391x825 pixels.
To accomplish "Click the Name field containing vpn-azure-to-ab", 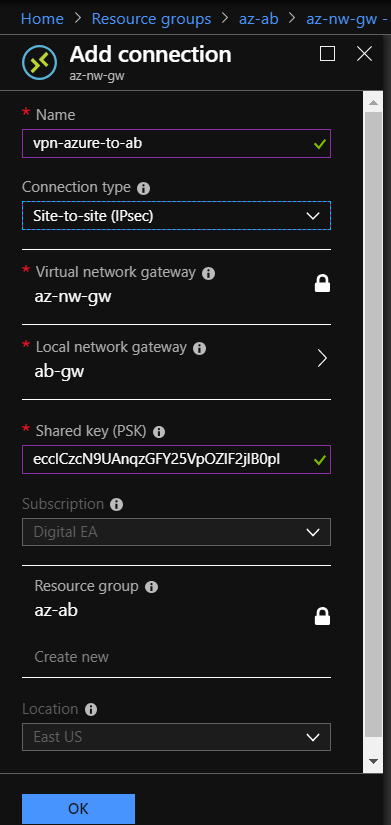I will (x=176, y=143).
